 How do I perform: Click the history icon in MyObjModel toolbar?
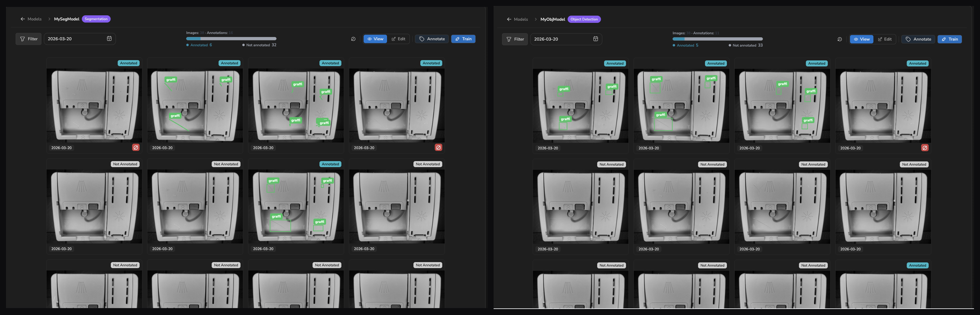pyautogui.click(x=839, y=39)
